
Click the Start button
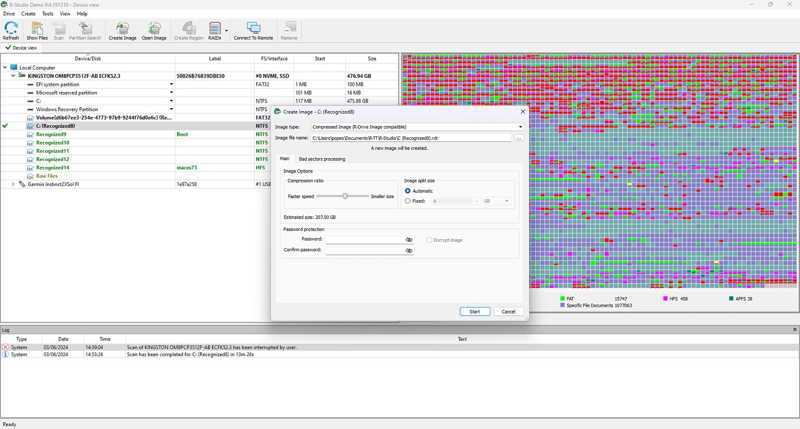coord(474,311)
